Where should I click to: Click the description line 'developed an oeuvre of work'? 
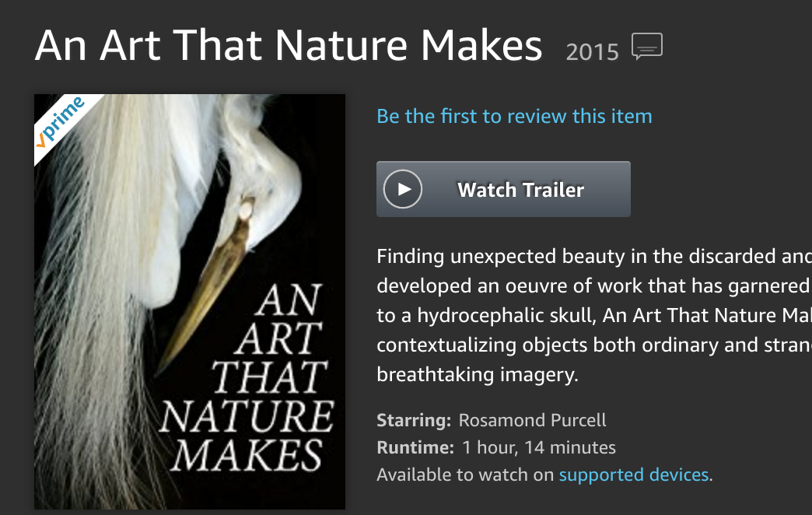tap(594, 286)
